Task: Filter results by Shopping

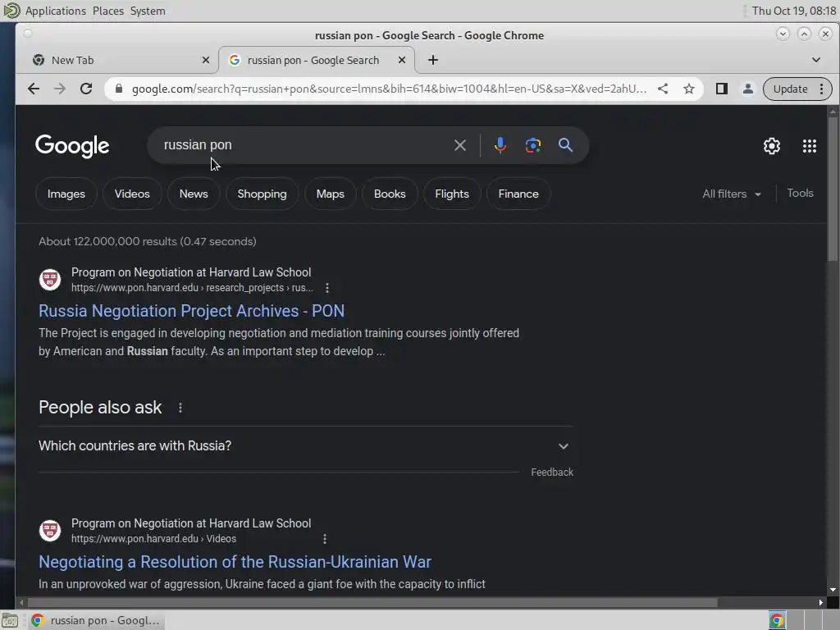Action: (x=262, y=194)
